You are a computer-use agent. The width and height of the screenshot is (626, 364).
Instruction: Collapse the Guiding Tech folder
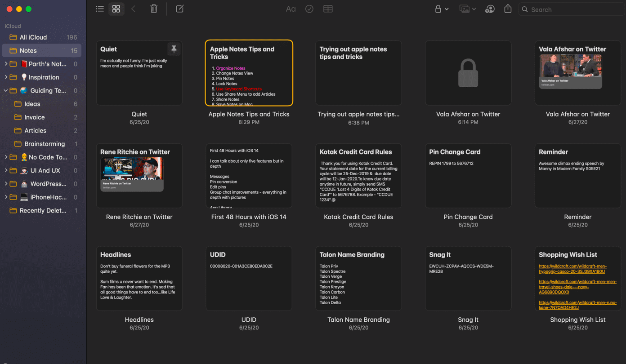tap(6, 91)
